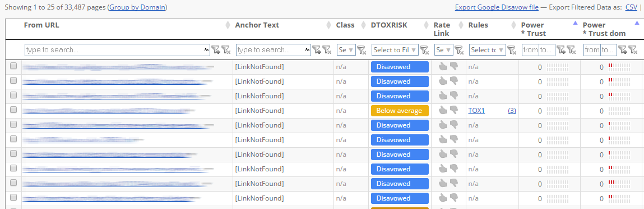The height and width of the screenshot is (209, 644).
Task: Click the Rules column header
Action: point(478,25)
